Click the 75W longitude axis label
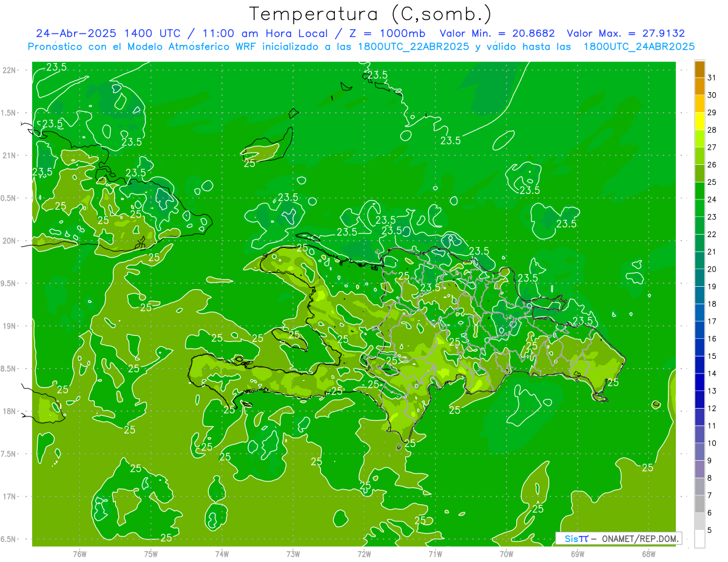This screenshot has width=728, height=562. pos(151,554)
